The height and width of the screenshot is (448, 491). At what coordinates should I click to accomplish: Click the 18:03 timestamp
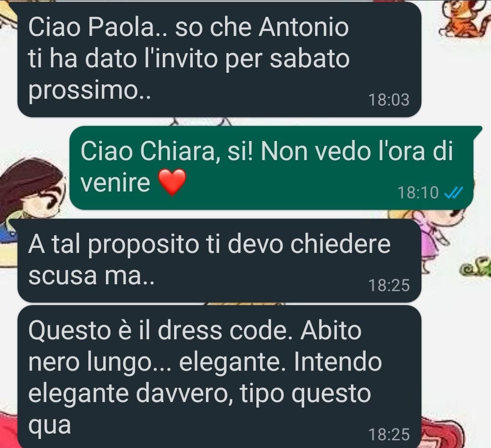pos(389,100)
